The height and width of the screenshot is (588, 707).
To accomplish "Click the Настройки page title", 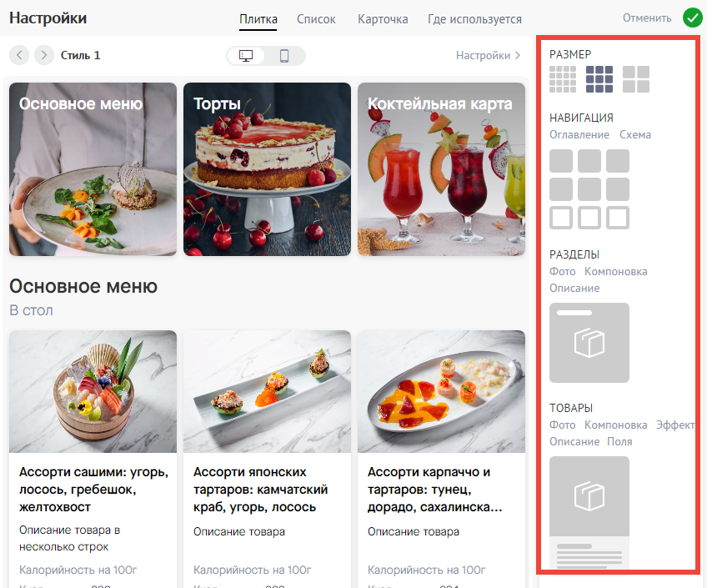I will click(x=48, y=18).
